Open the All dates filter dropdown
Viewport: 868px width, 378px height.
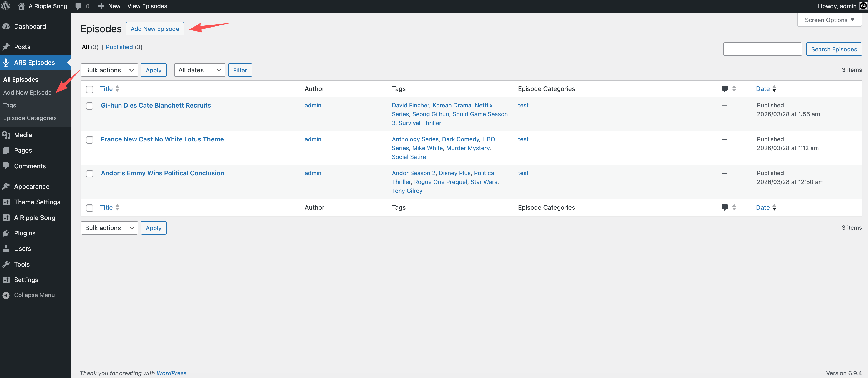pos(199,70)
